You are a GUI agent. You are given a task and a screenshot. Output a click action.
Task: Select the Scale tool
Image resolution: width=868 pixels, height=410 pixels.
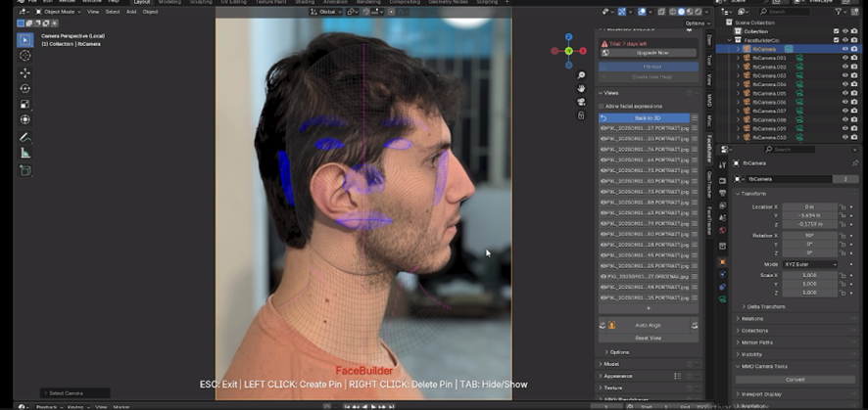coord(25,104)
